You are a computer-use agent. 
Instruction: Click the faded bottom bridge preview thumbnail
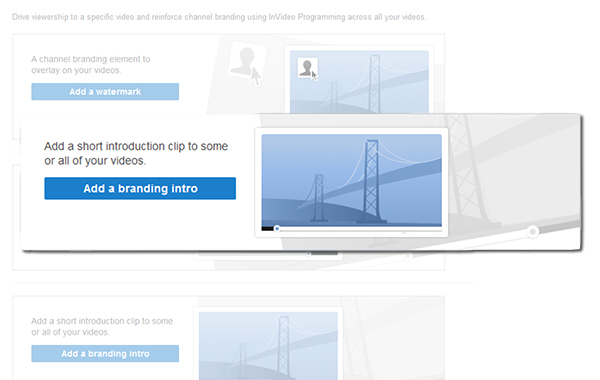pos(268,346)
